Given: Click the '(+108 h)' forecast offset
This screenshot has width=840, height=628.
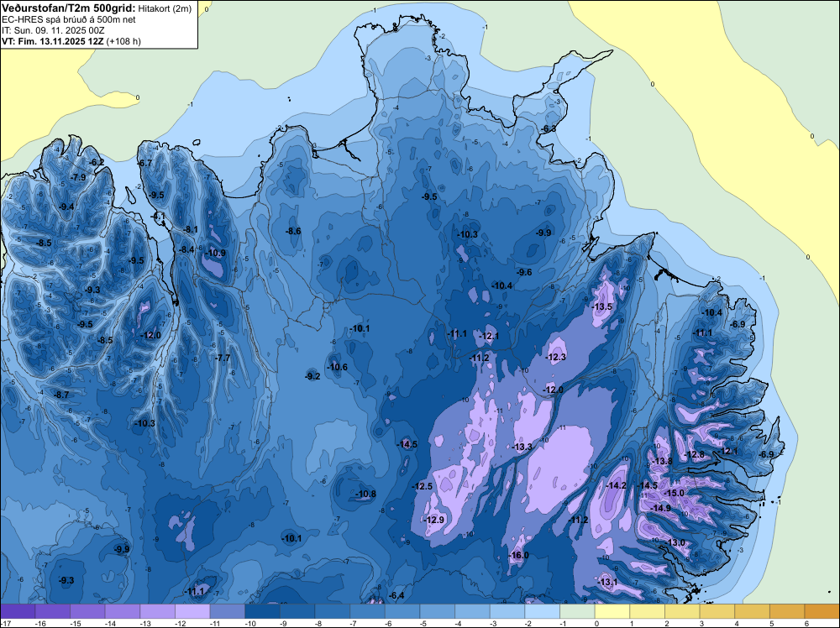Looking at the screenshot, I should tap(123, 41).
